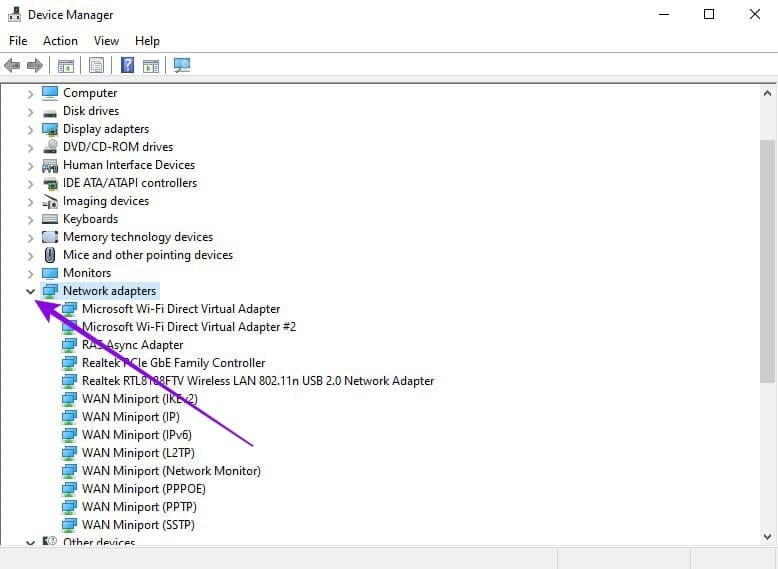Viewport: 778px width, 569px height.
Task: Show/hide console tree toolbar icon
Action: click(x=65, y=65)
